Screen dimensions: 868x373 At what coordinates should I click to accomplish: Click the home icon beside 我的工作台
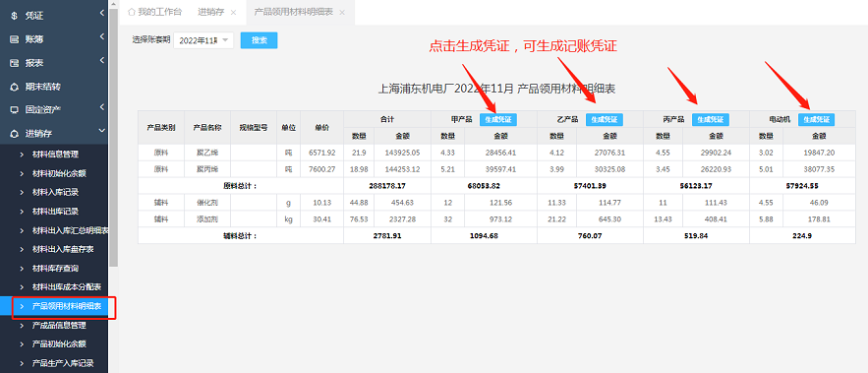point(131,12)
